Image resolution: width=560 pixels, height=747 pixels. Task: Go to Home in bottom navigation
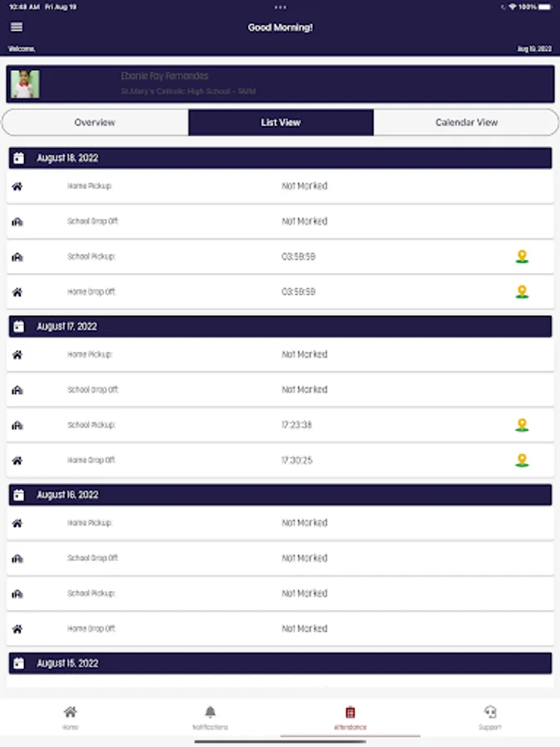pos(71,715)
